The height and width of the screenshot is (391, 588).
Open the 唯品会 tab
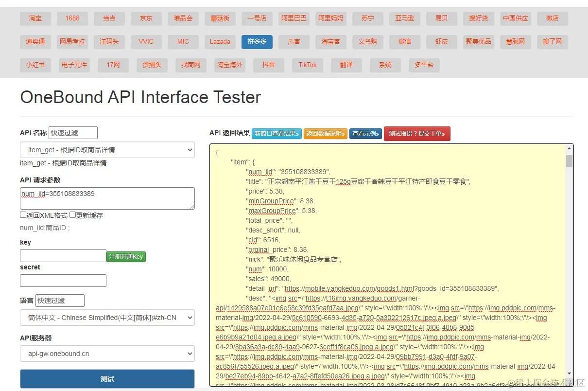click(x=183, y=18)
